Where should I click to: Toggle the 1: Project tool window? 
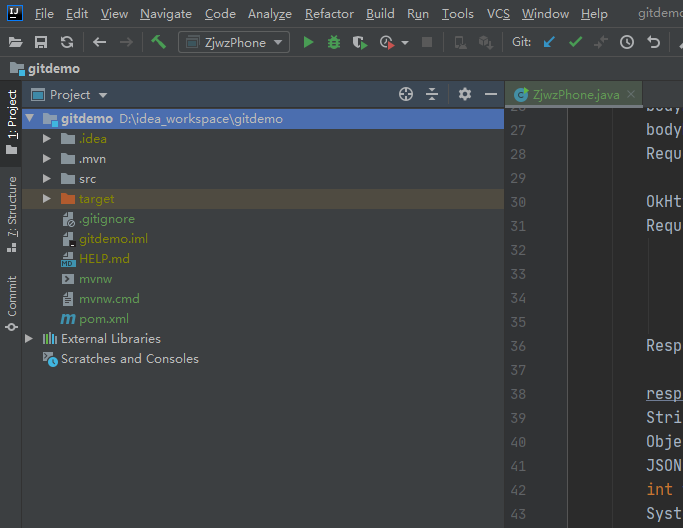(x=11, y=123)
